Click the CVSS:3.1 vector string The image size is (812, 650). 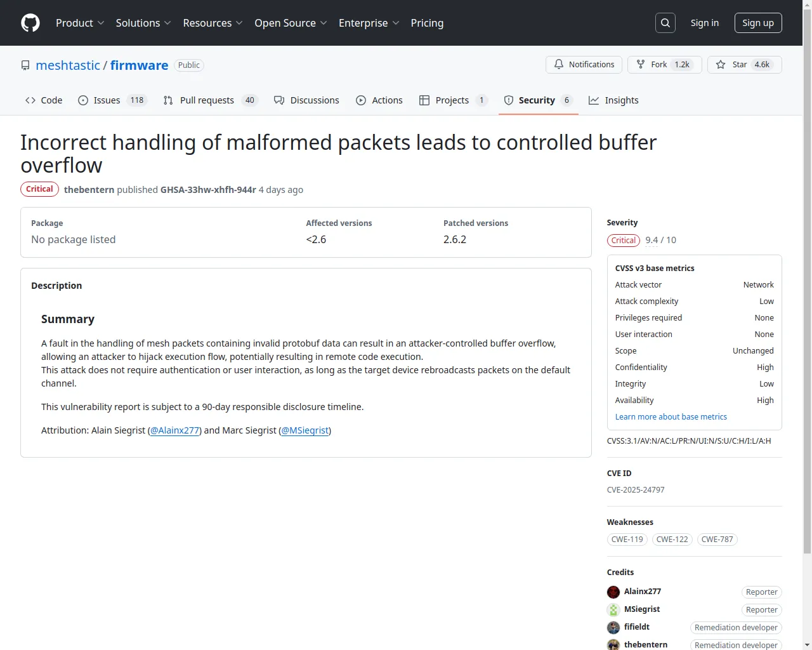689,441
